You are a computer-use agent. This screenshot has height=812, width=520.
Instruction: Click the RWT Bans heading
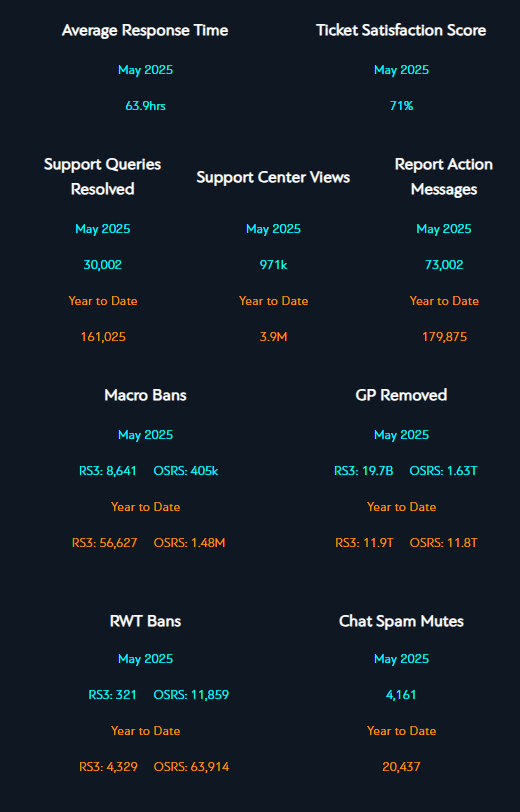pyautogui.click(x=146, y=621)
